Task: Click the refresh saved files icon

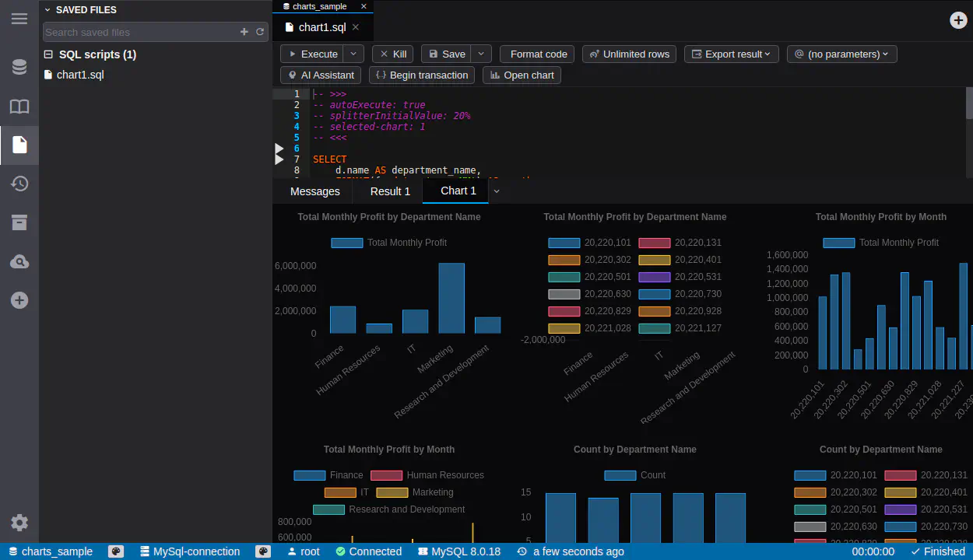Action: 260,32
